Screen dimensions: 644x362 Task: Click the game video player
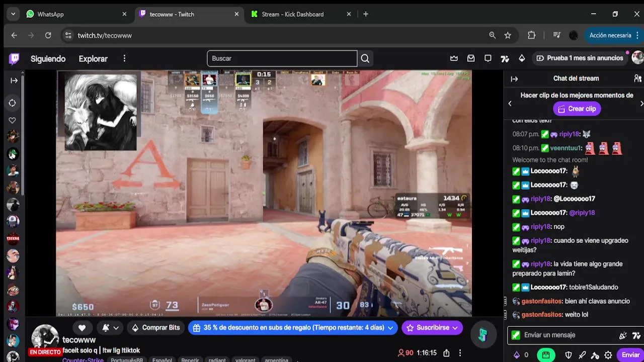(264, 194)
